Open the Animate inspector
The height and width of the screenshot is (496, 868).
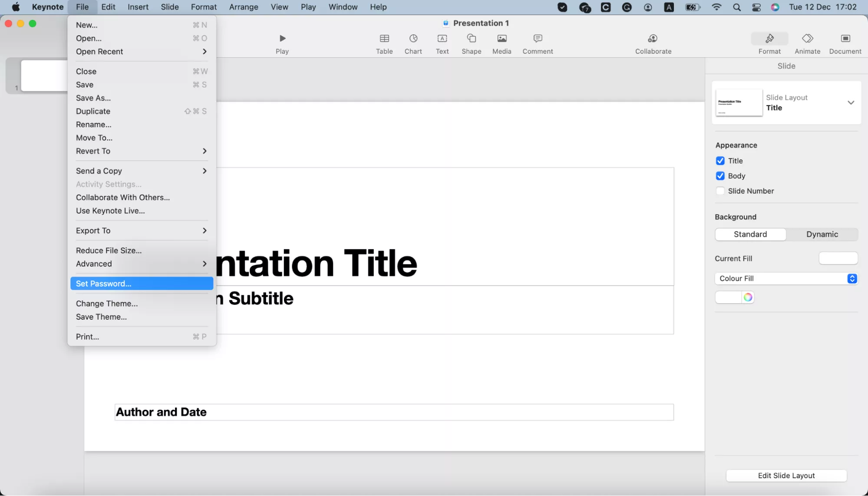click(x=807, y=43)
